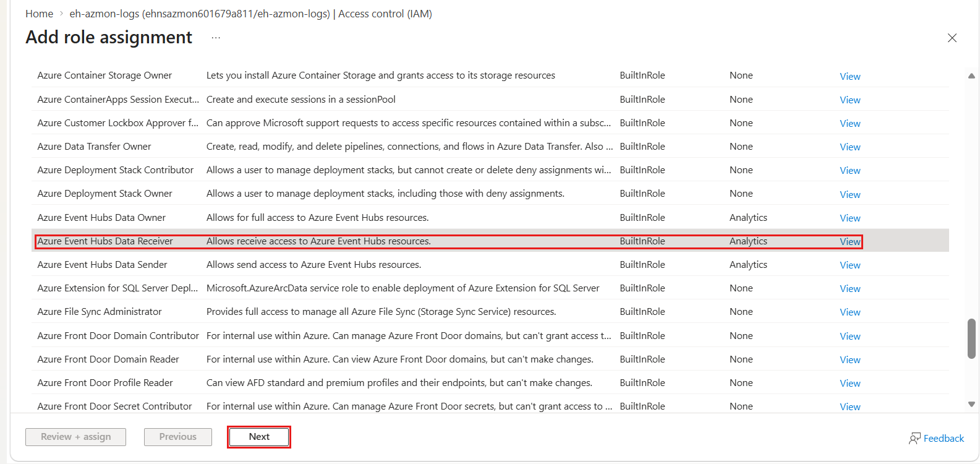Image resolution: width=980 pixels, height=464 pixels.
Task: Select the Azure Front Door Profile Reader role name
Action: click(x=105, y=382)
